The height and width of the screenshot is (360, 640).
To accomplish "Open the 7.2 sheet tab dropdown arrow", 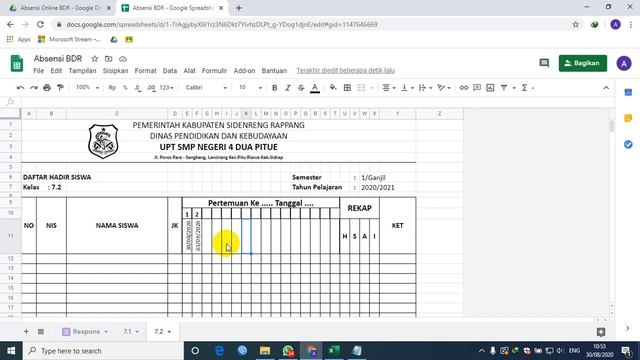I will pos(169,332).
